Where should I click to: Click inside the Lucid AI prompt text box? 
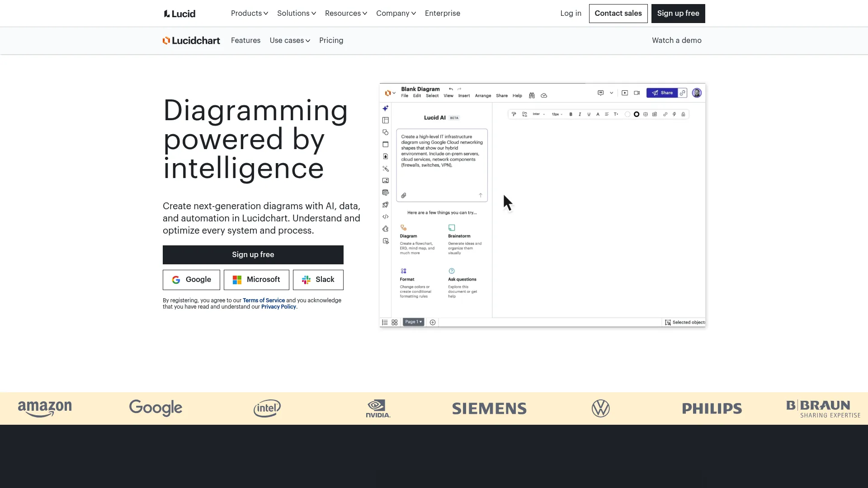[442, 165]
